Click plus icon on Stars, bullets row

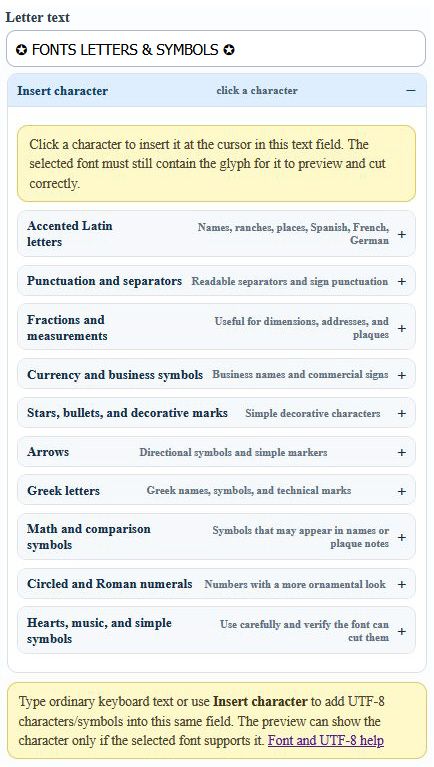pyautogui.click(x=402, y=413)
